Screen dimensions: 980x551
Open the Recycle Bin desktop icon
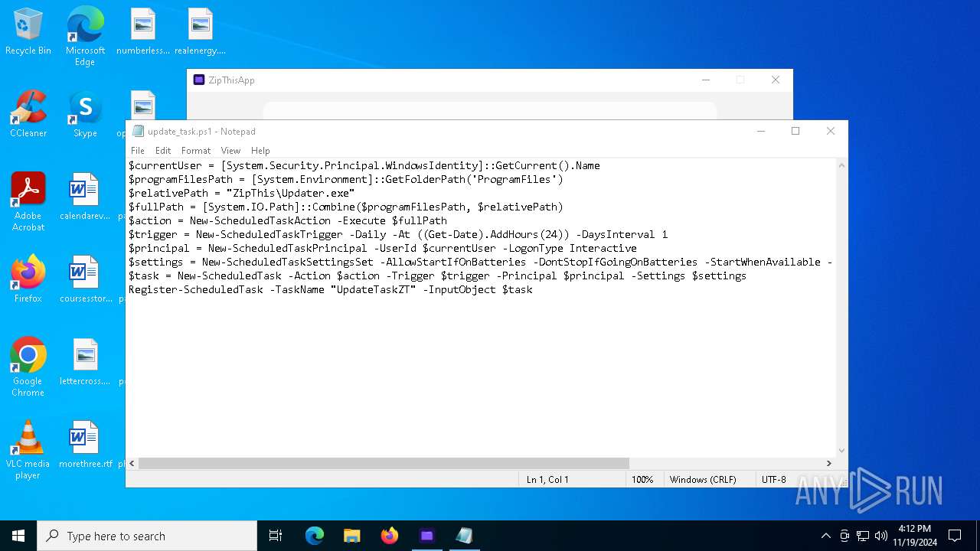point(28,32)
